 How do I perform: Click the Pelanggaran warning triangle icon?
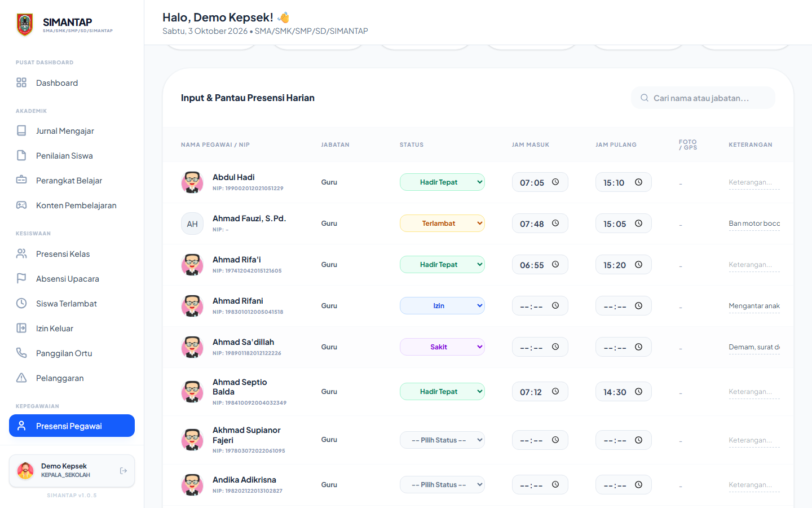click(21, 378)
